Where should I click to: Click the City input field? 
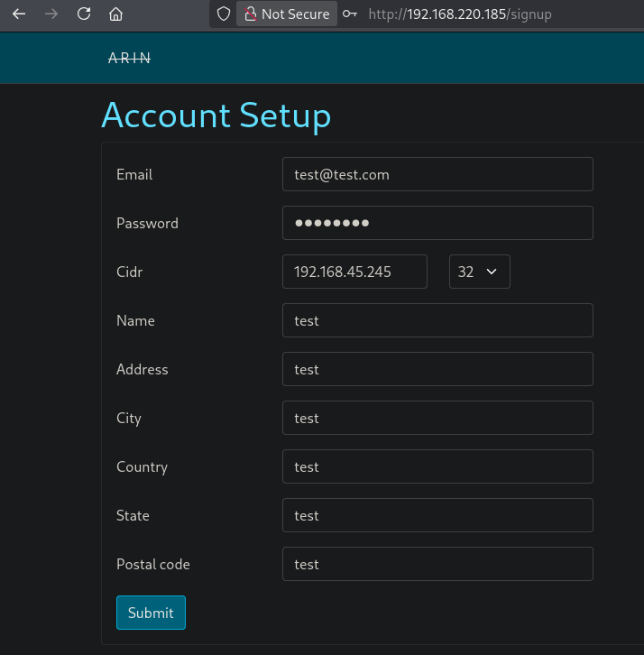coord(437,418)
